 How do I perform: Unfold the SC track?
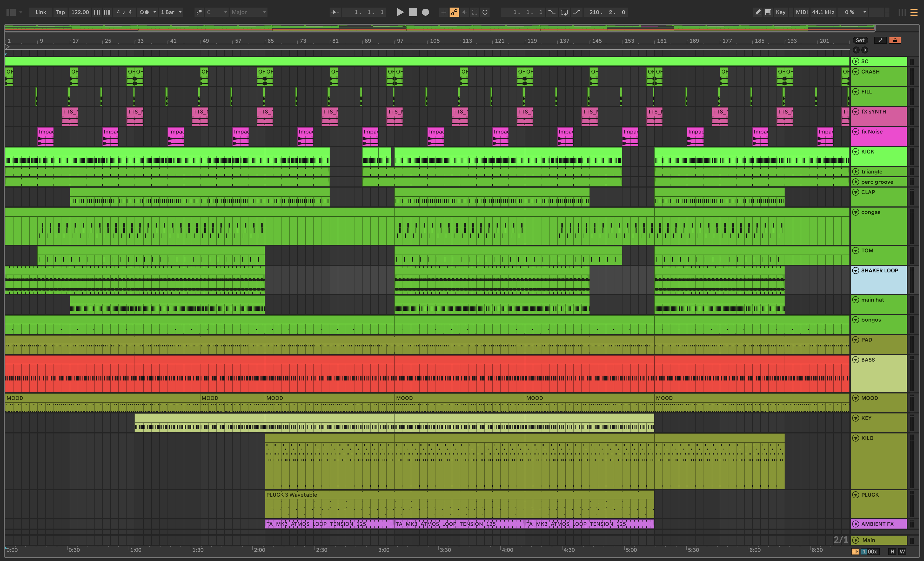856,61
